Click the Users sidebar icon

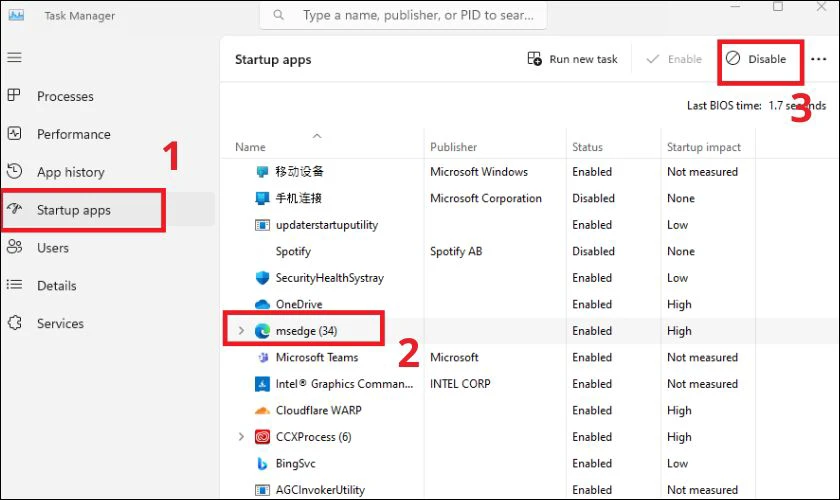[14, 247]
